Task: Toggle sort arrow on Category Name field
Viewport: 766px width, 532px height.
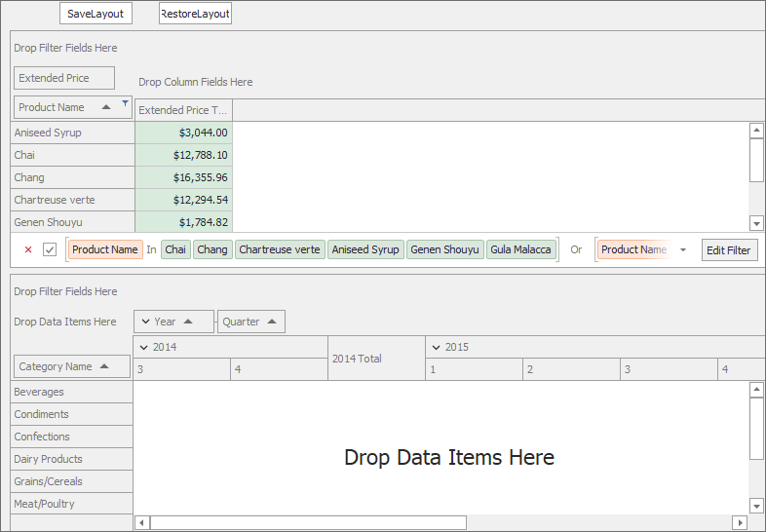Action: [104, 366]
